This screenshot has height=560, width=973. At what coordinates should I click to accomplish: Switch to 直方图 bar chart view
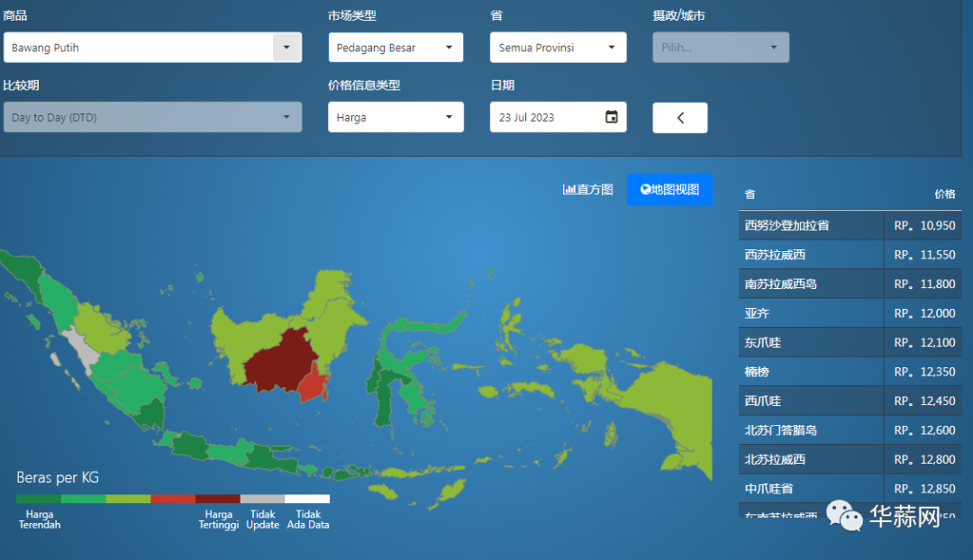[587, 190]
